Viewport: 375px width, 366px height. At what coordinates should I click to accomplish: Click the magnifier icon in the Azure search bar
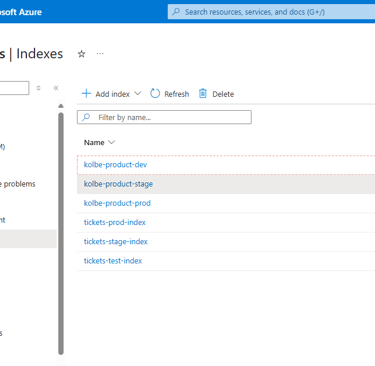(176, 12)
